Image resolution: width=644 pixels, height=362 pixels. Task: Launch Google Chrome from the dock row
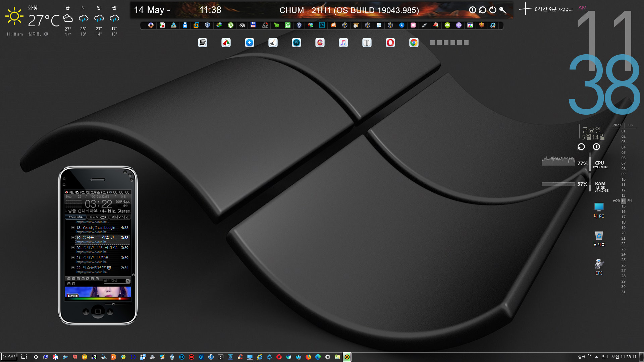414,43
